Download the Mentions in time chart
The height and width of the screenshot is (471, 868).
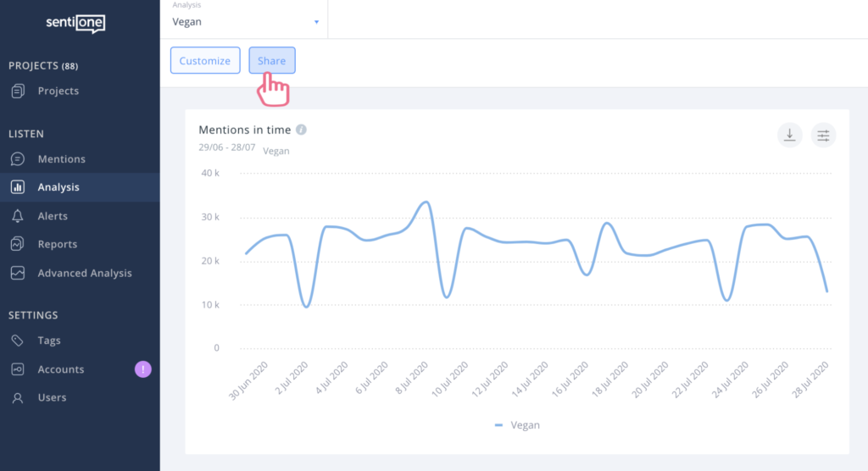(x=789, y=136)
